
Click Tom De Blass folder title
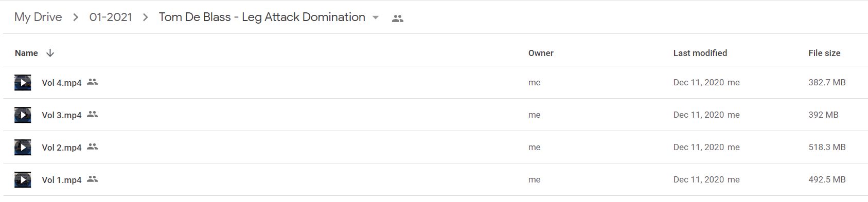[x=262, y=17]
